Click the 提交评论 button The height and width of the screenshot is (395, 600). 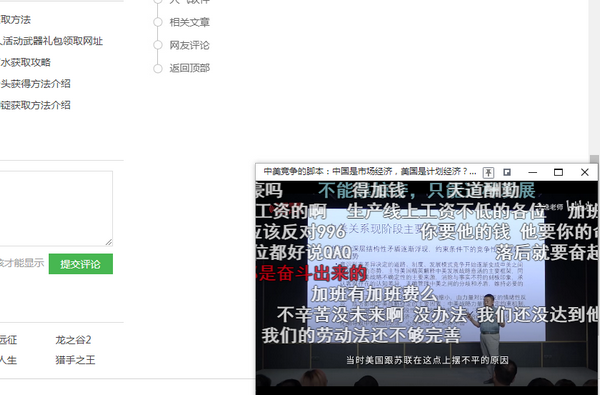pos(81,264)
